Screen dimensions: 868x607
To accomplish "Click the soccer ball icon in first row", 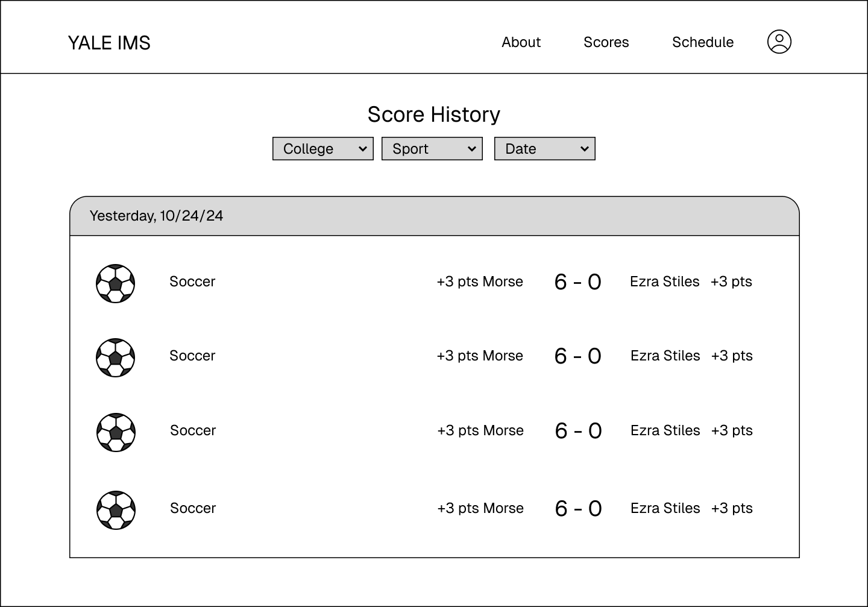I will coord(115,283).
